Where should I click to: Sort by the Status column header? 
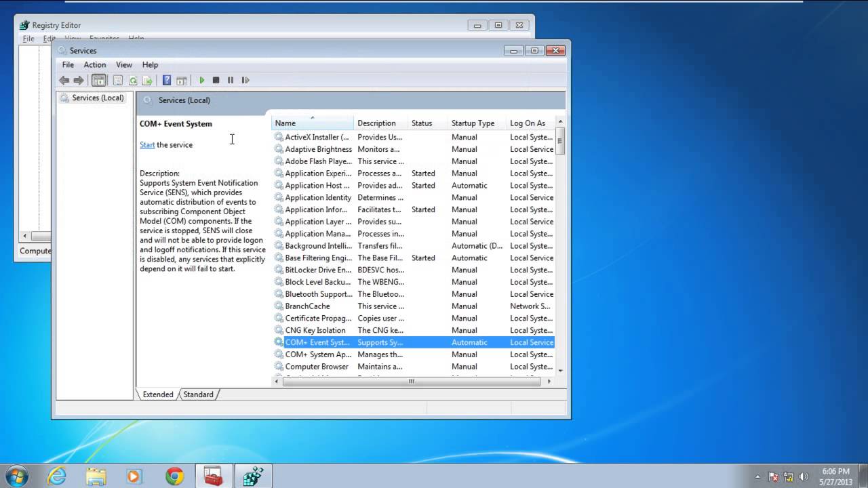pyautogui.click(x=428, y=123)
